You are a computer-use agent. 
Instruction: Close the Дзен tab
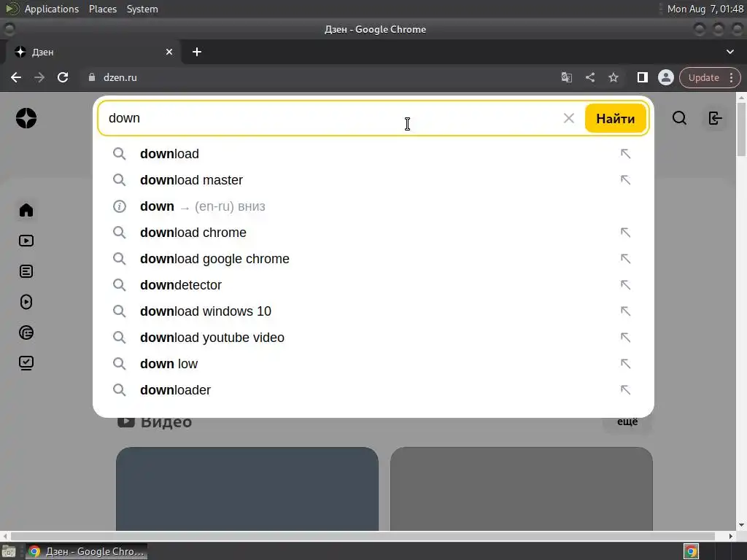pyautogui.click(x=169, y=52)
